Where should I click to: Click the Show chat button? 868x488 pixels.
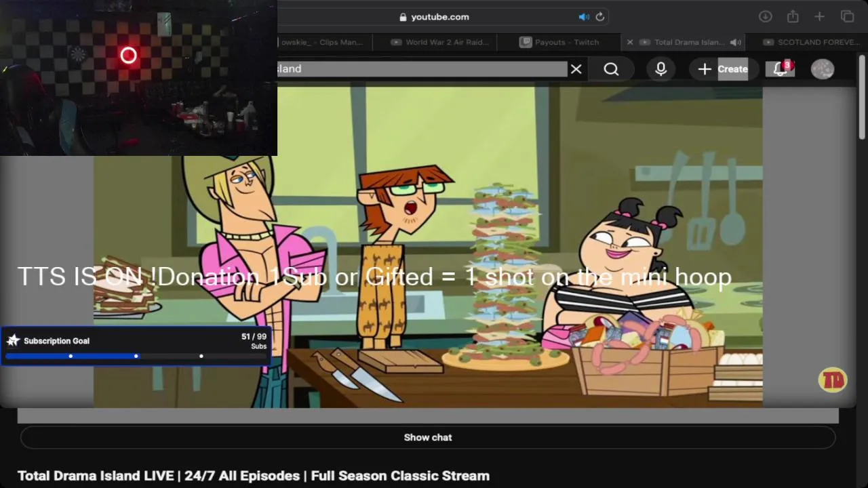click(428, 438)
